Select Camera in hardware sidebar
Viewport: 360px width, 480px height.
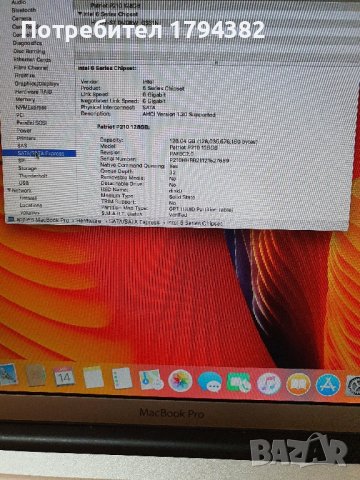coord(22,18)
